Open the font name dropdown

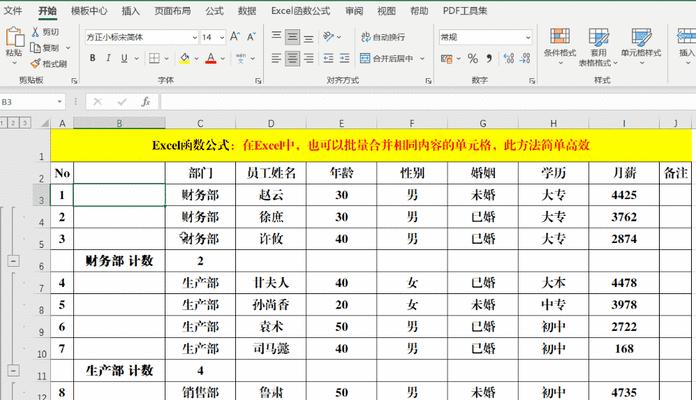click(194, 38)
